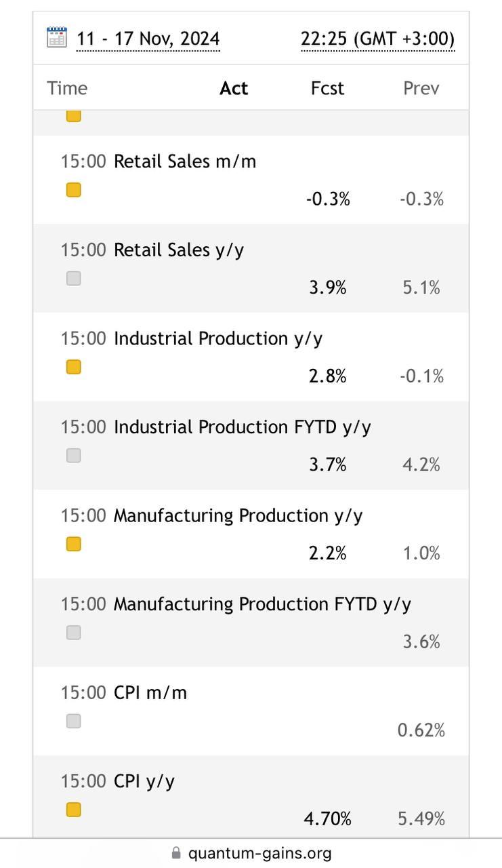The width and height of the screenshot is (502, 868).
Task: Click yellow impact marker for CPI y/y
Action: click(74, 810)
